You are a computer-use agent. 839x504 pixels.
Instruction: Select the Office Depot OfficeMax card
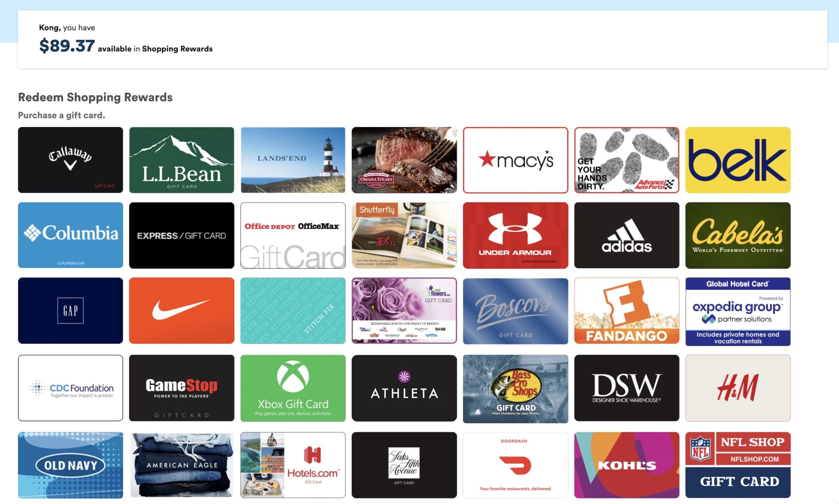tap(293, 235)
